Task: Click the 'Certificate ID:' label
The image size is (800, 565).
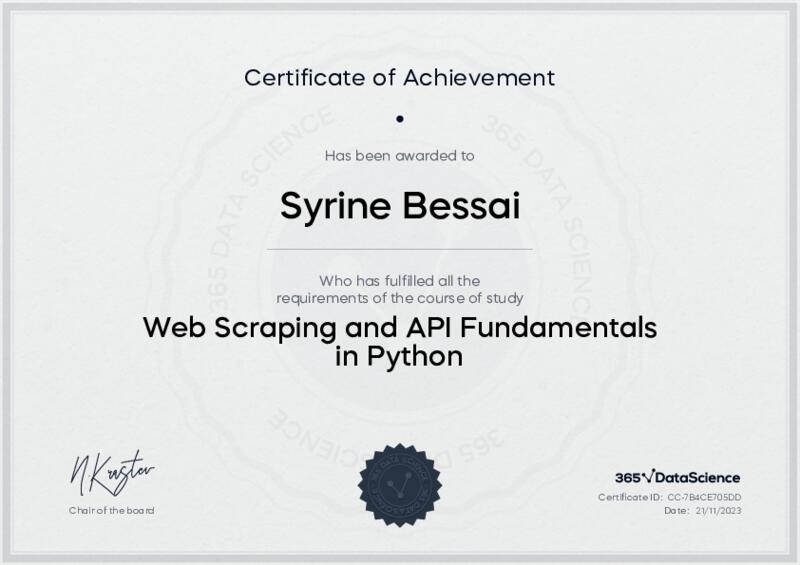Action: pos(630,497)
